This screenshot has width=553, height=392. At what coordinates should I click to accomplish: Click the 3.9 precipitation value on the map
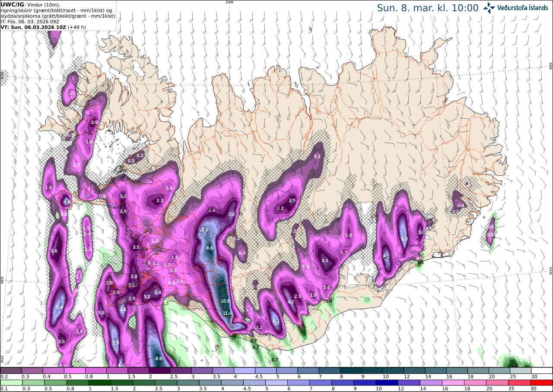[109, 283]
